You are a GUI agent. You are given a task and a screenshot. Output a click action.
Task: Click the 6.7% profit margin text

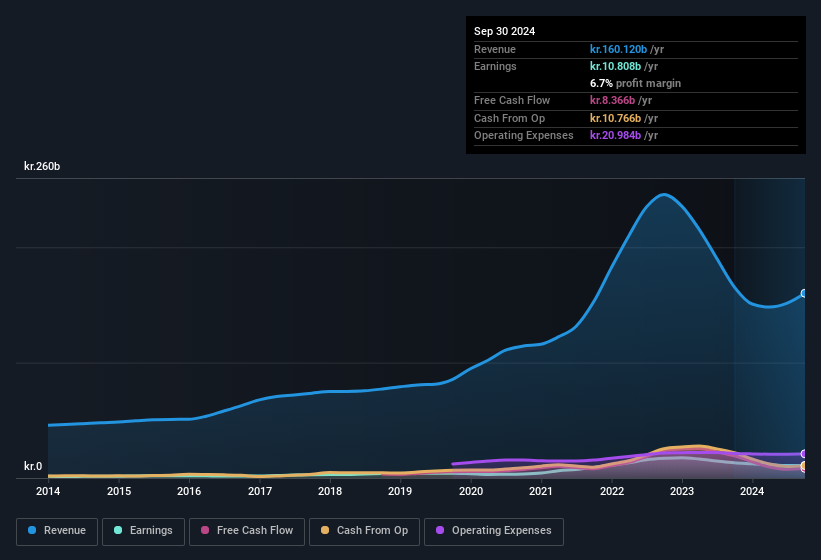635,83
